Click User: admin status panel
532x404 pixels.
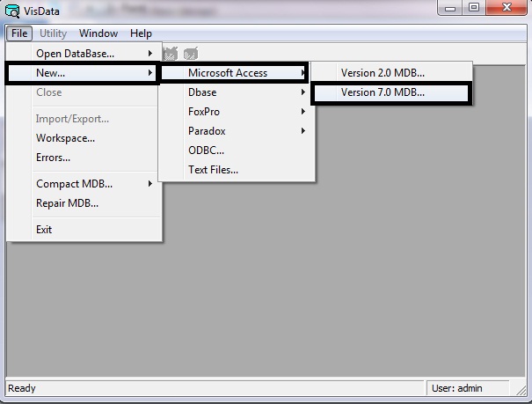point(467,388)
